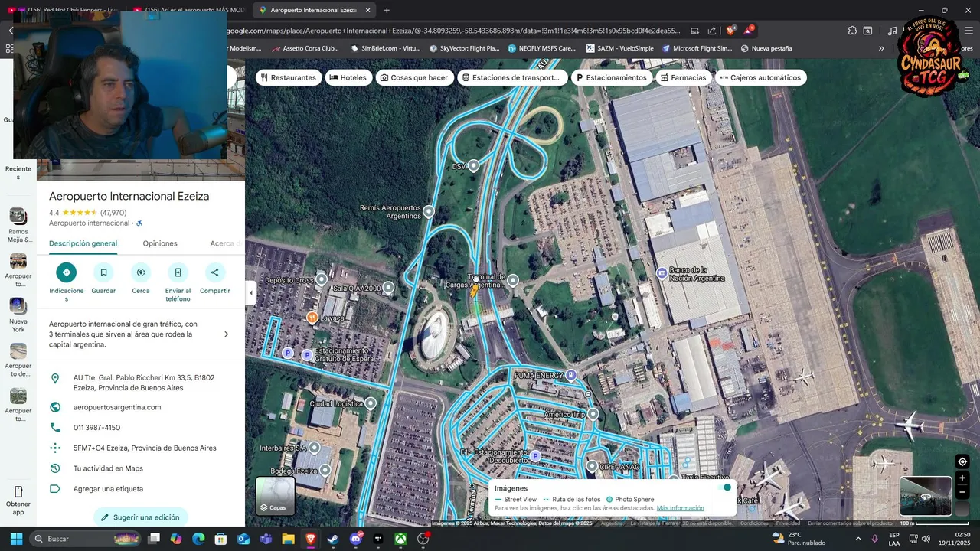Open Steam from the taskbar

coord(332,539)
